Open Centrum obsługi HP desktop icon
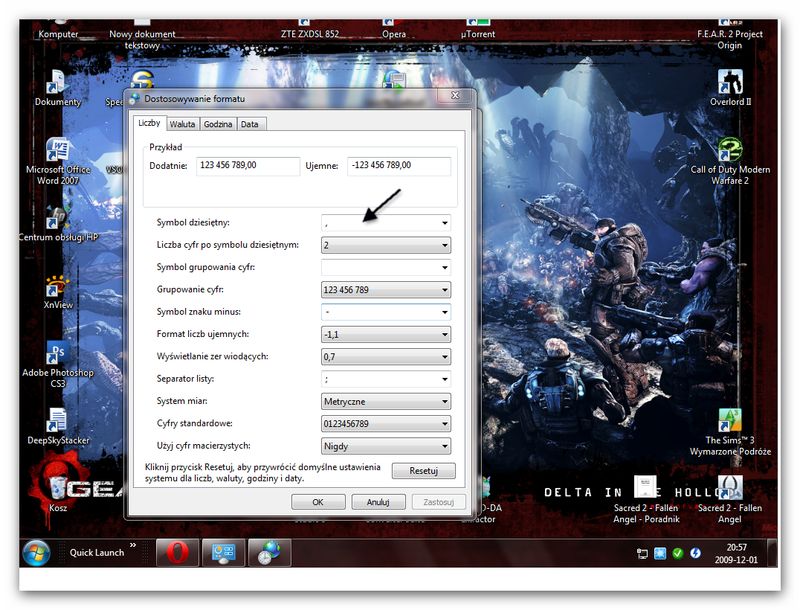This screenshot has height=610, width=800. coord(57,223)
